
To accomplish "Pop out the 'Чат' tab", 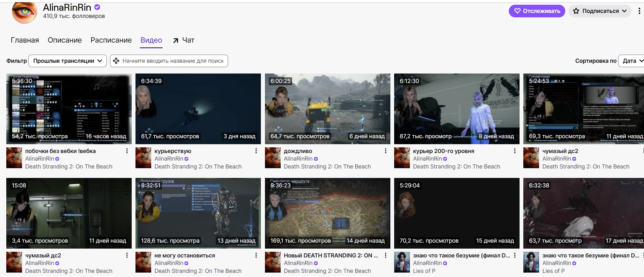I will coord(184,40).
